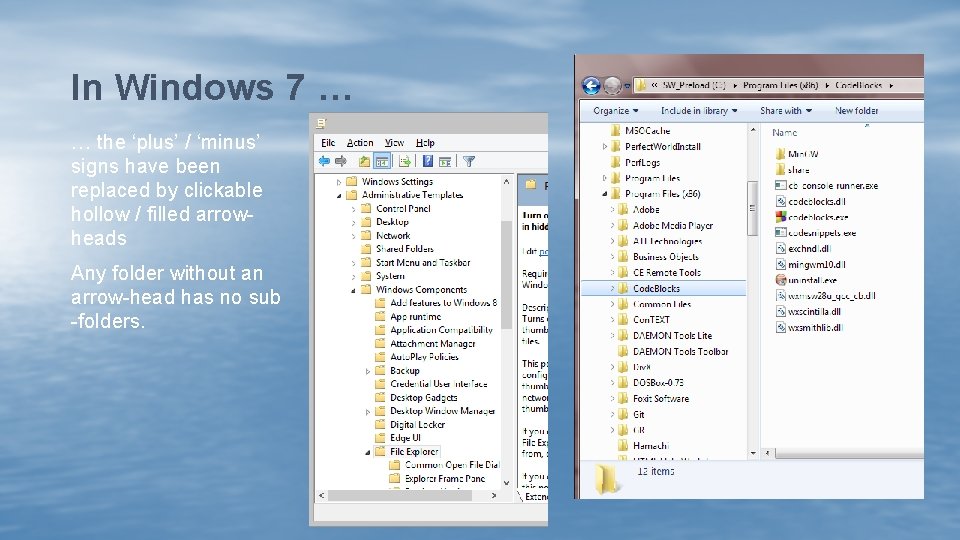
Task: Toggle Show/Hide console tree icon
Action: click(382, 161)
